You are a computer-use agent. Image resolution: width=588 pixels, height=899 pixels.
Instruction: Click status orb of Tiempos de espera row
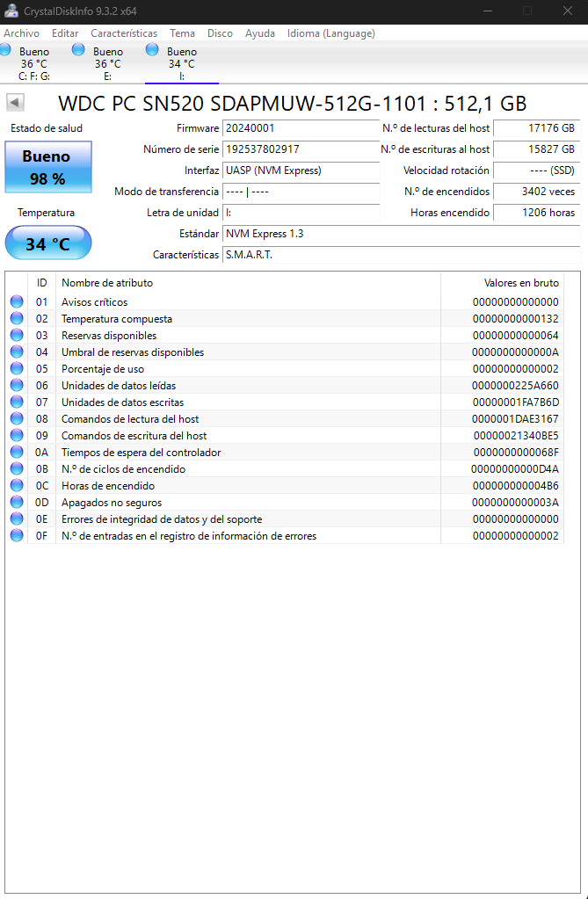(17, 452)
